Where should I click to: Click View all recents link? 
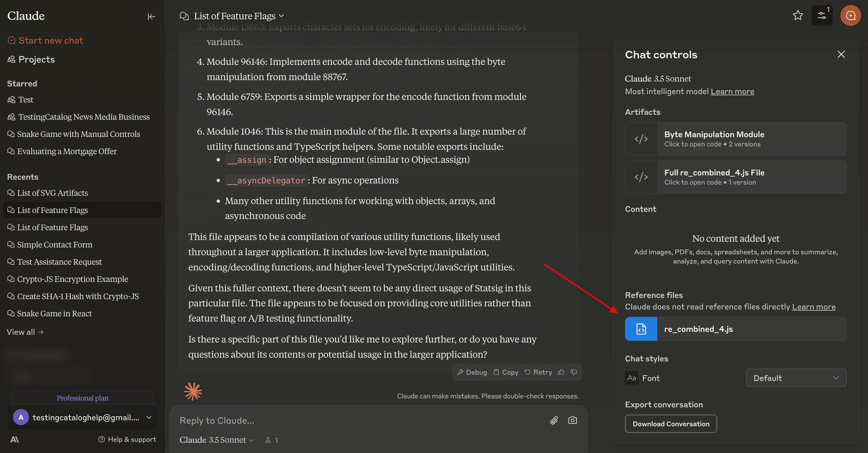pos(25,332)
